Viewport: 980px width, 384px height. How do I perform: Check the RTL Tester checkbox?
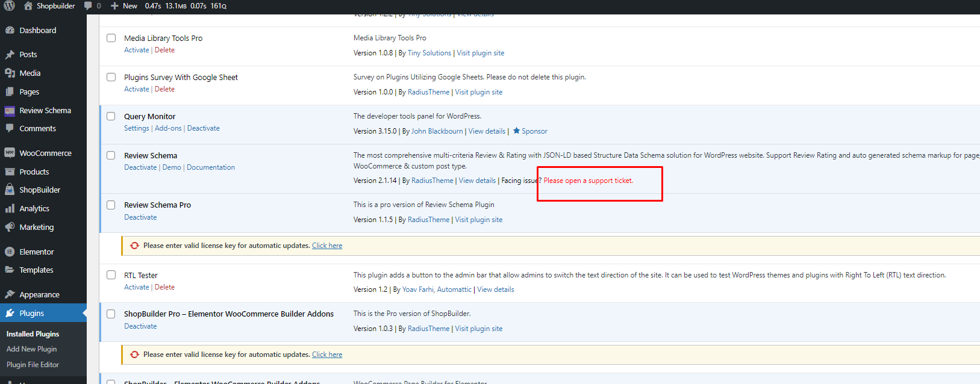point(111,275)
